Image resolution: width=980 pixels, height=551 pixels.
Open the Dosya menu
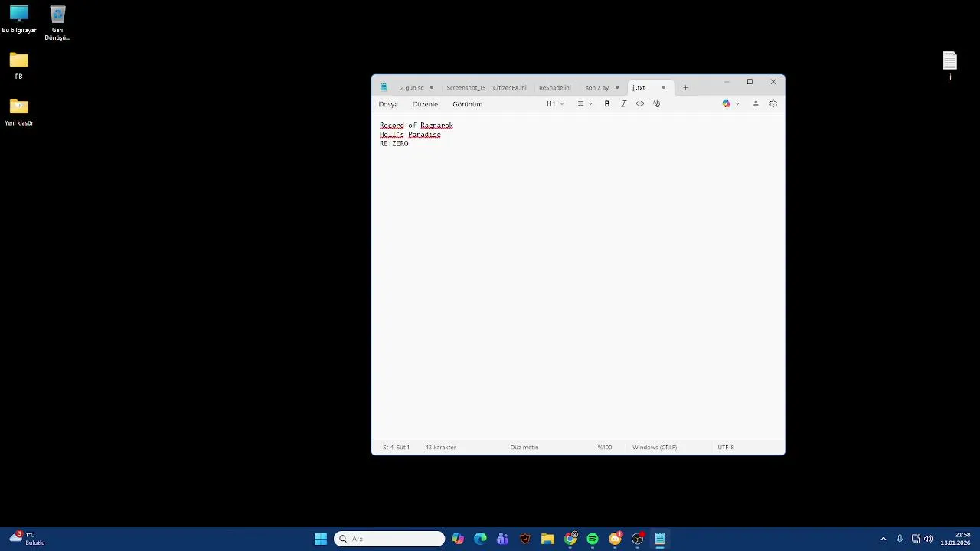tap(388, 104)
